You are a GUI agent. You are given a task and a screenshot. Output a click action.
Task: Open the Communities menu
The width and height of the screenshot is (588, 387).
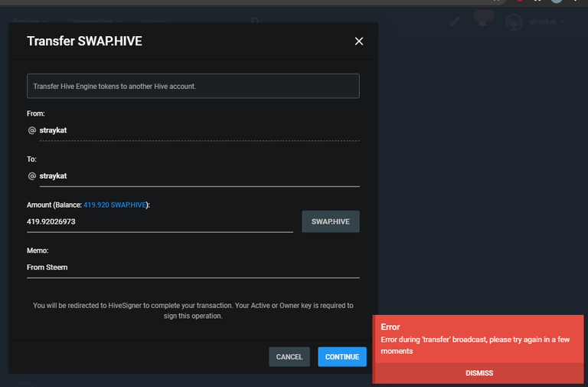[x=94, y=21]
